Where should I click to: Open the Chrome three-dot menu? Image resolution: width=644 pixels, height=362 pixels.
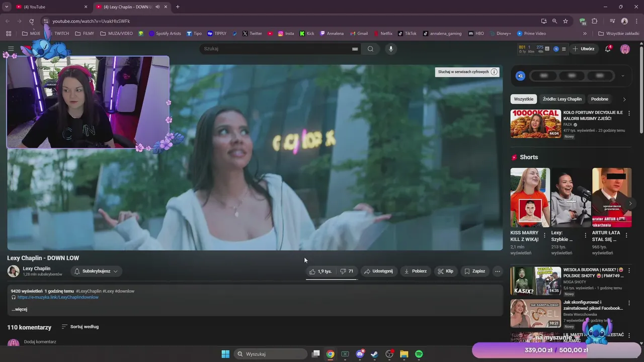pos(636,21)
